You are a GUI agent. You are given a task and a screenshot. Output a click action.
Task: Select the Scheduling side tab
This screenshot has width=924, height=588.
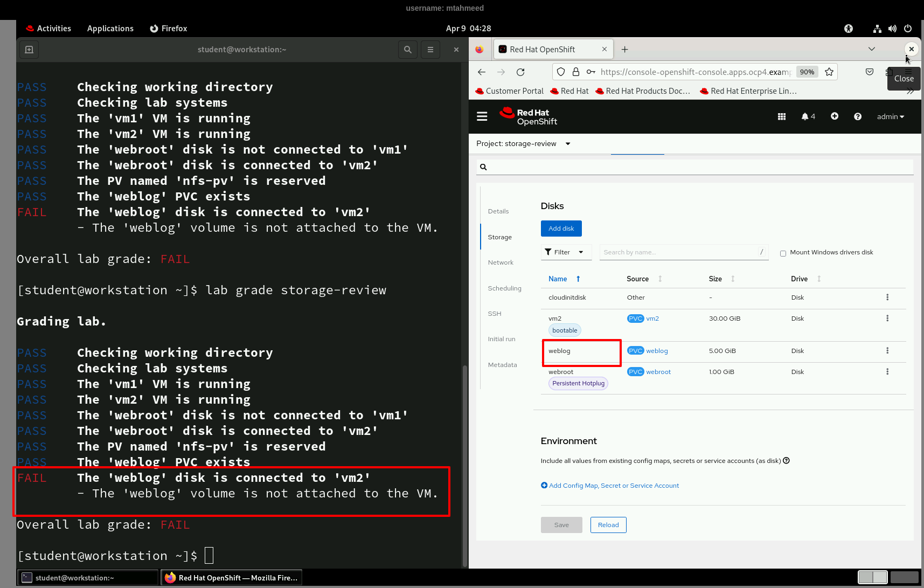tap(505, 288)
